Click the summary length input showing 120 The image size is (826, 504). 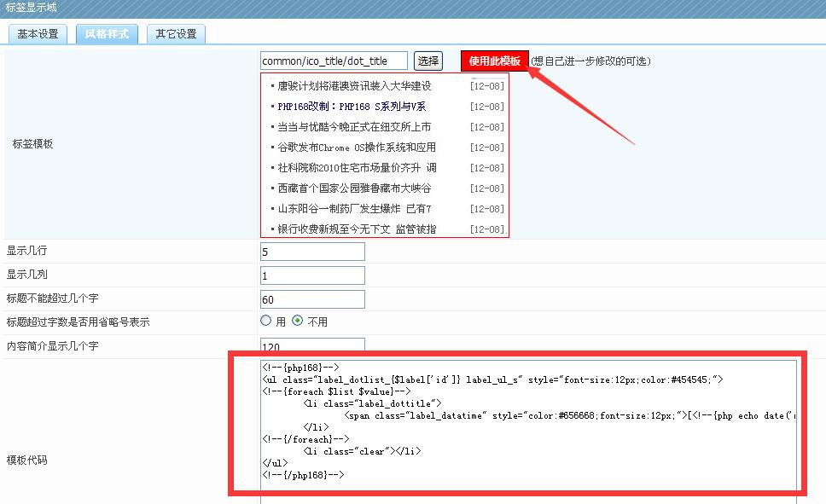coord(311,345)
